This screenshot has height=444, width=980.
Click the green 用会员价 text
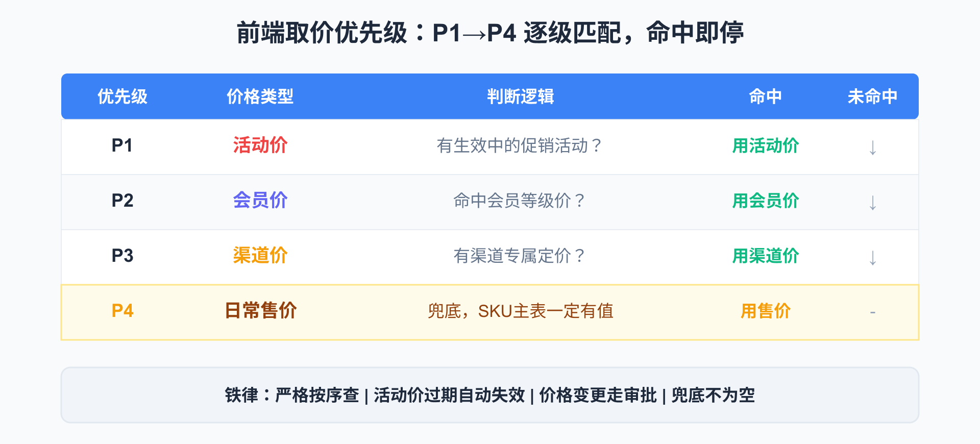(765, 201)
